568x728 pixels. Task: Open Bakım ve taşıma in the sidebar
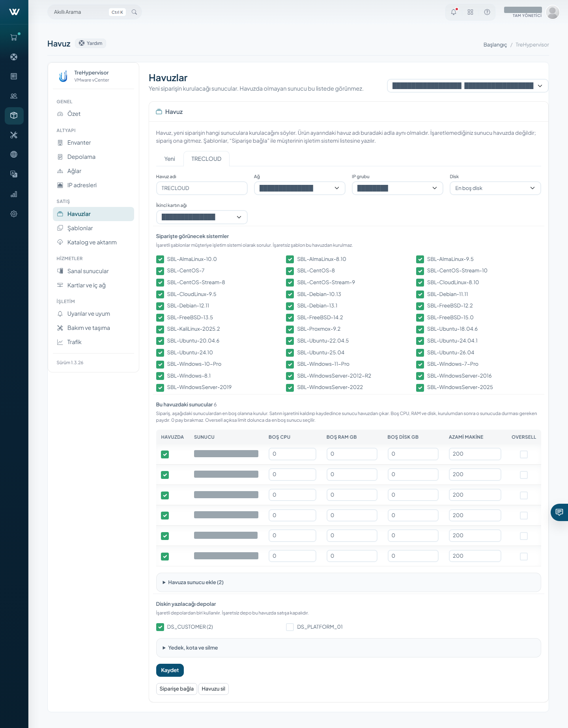pos(93,328)
